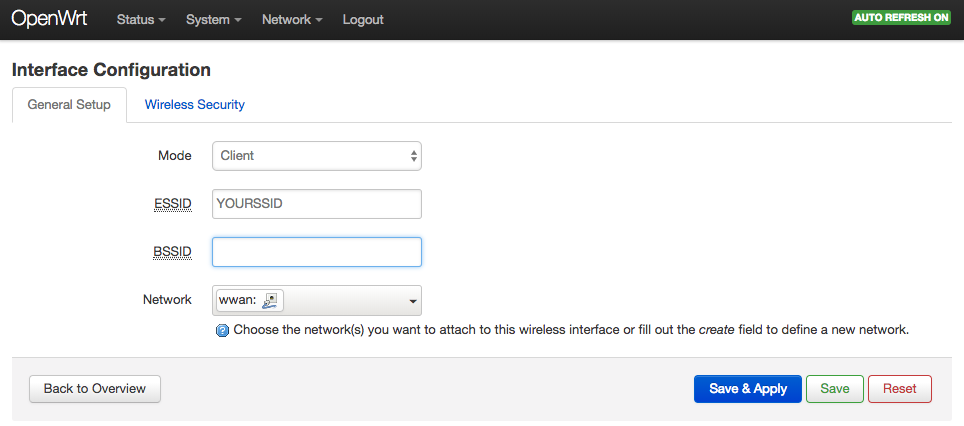Screen dimensions: 964x426
Task: Open the Mode dropdown showing Client
Action: (317, 156)
